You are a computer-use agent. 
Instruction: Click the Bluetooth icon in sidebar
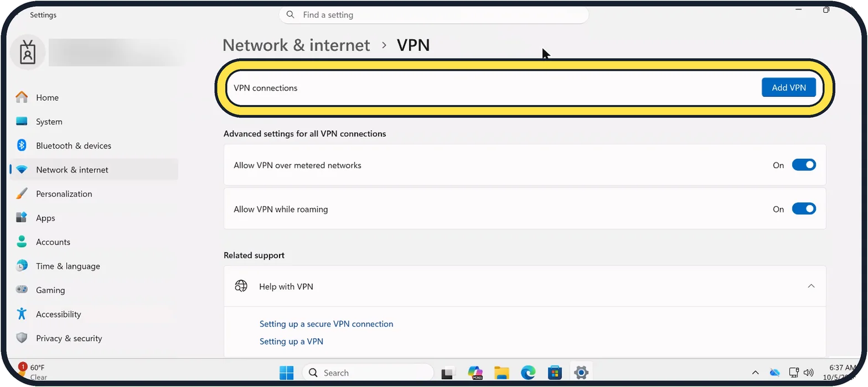pos(22,145)
